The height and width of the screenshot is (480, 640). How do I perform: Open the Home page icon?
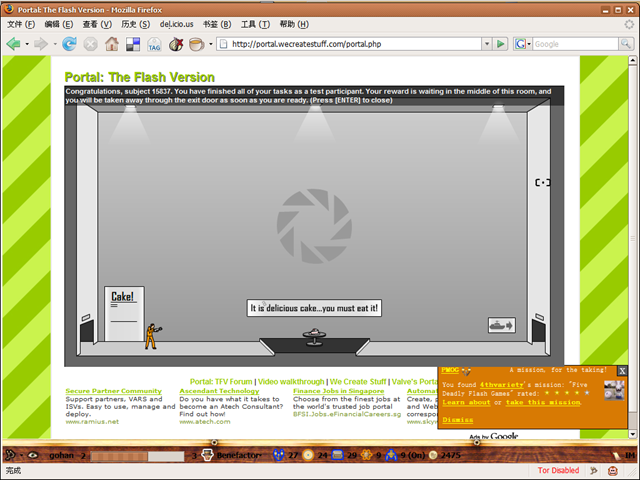[x=111, y=44]
